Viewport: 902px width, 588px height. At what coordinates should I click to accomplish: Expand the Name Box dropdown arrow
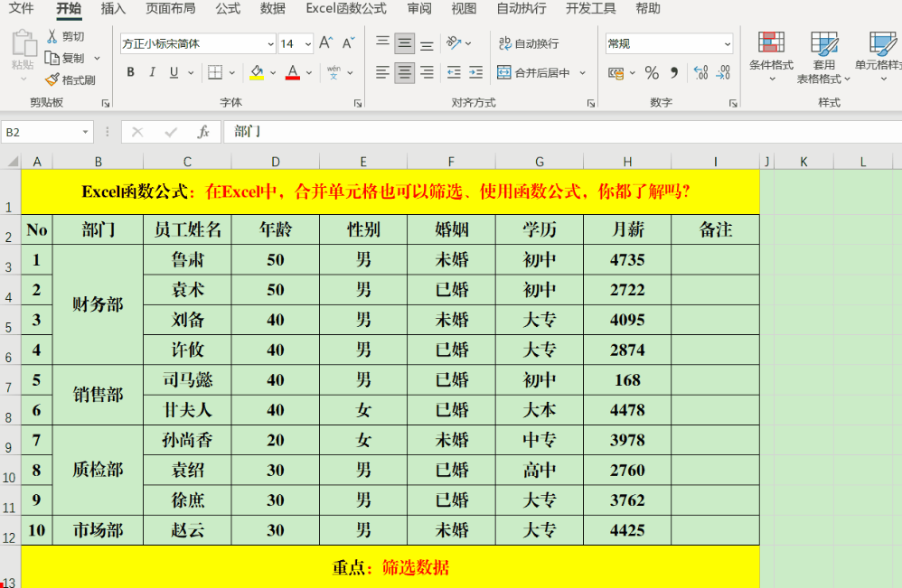[x=85, y=132]
